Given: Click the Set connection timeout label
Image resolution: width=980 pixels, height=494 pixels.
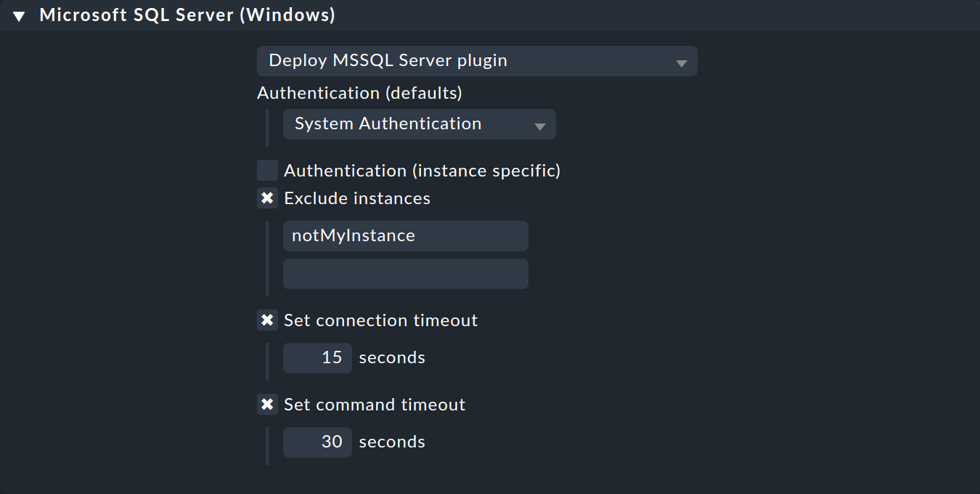Looking at the screenshot, I should (x=381, y=320).
